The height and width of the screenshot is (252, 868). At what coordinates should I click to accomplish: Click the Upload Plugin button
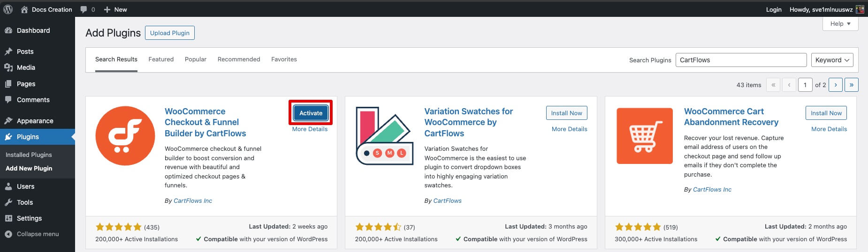(x=169, y=33)
